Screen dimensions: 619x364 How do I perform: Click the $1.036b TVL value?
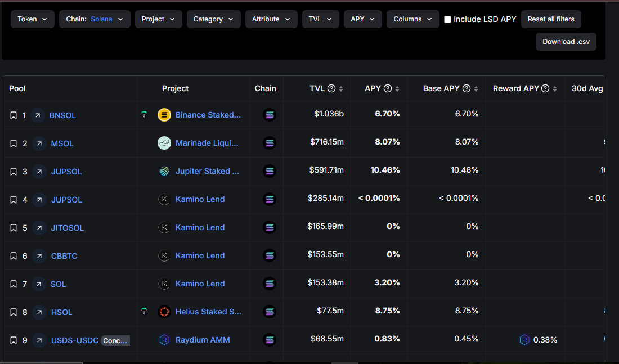[x=329, y=114]
